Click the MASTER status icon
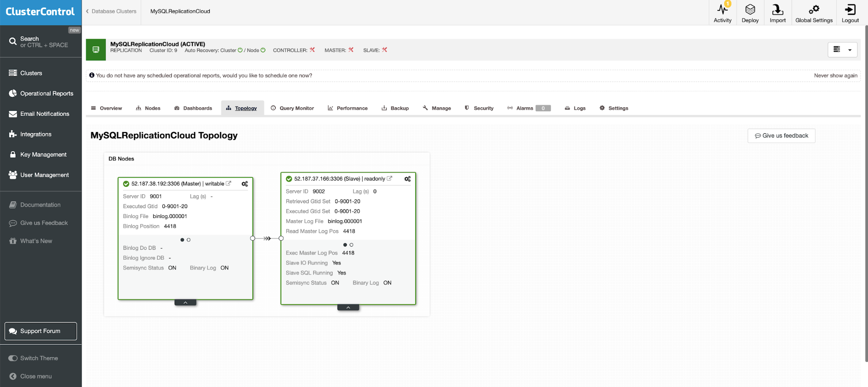 pos(351,50)
